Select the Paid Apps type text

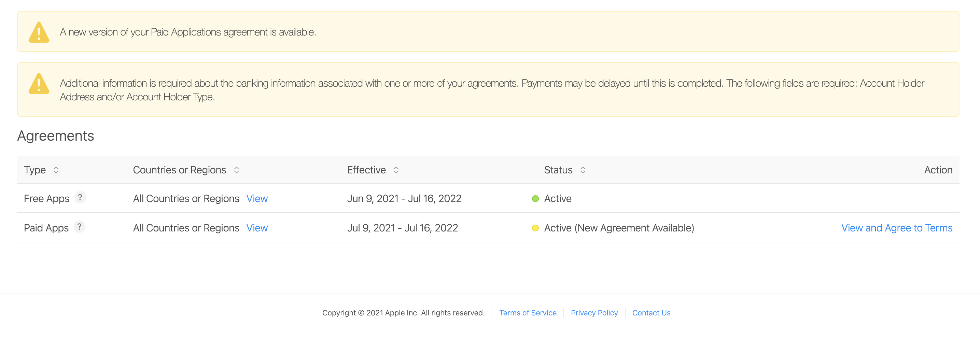(x=46, y=228)
